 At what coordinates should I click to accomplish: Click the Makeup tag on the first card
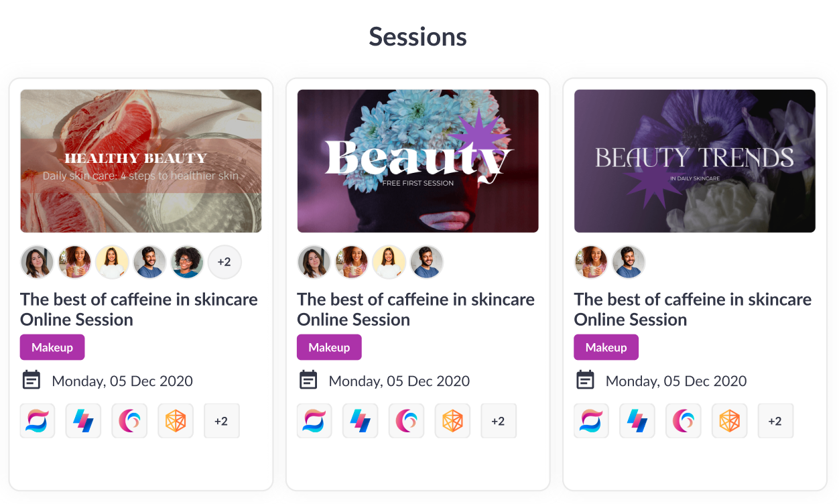pyautogui.click(x=52, y=347)
